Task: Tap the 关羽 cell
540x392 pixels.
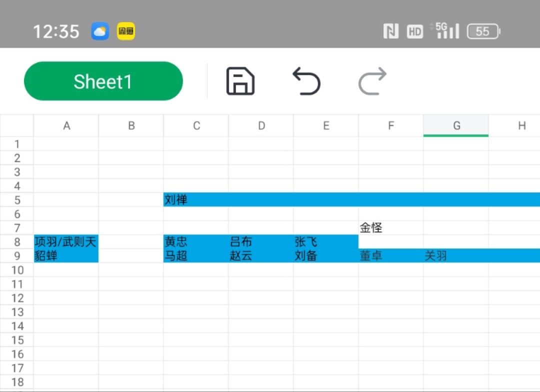Action: (455, 256)
